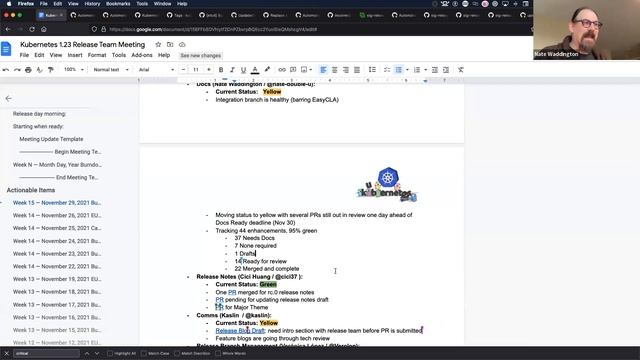The image size is (640, 360).
Task: Expand bulleted list options arrow
Action: pos(407,70)
